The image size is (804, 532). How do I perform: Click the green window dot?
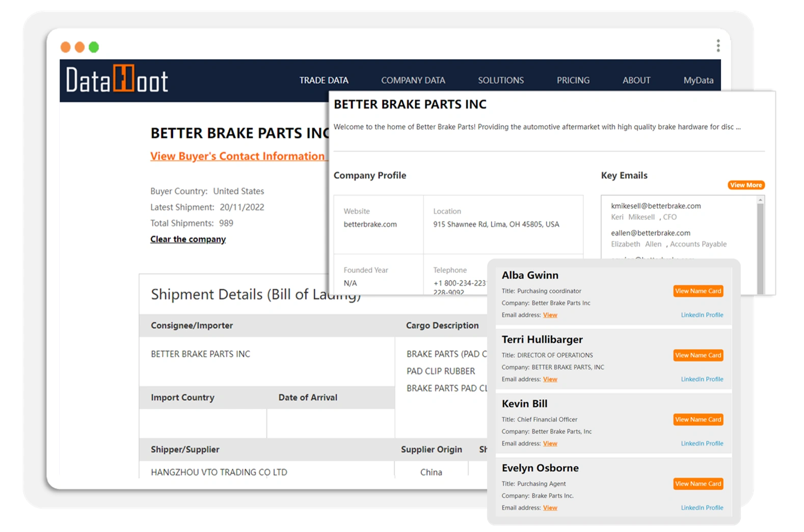94,47
